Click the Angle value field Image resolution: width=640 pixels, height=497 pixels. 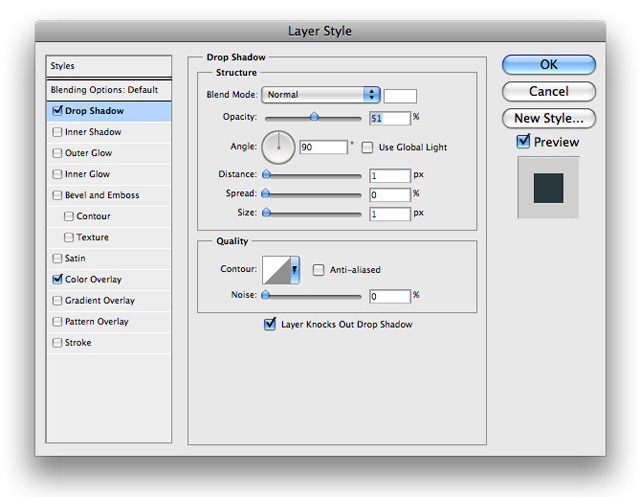point(324,147)
